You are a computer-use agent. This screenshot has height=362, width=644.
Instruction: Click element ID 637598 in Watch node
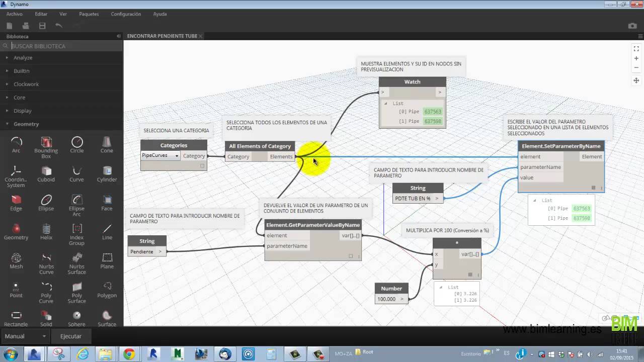point(433,121)
